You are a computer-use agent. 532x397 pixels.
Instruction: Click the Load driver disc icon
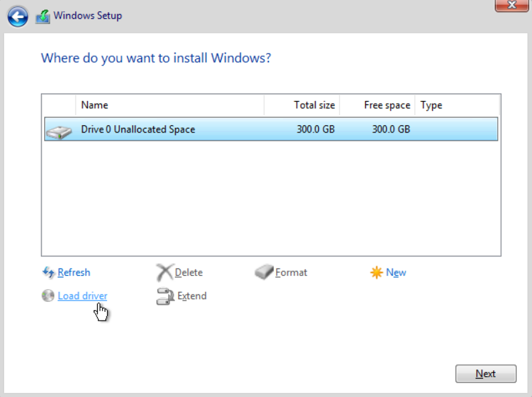point(48,296)
